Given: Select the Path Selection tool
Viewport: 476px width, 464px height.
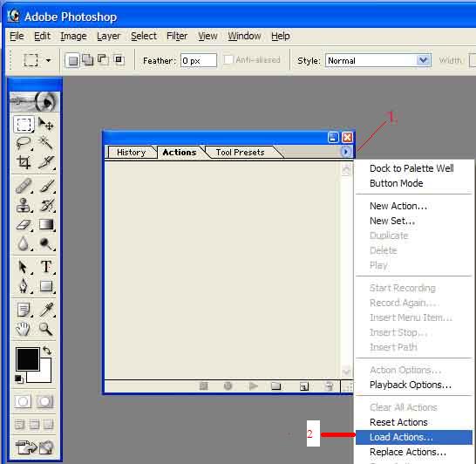Looking at the screenshot, I should (24, 267).
